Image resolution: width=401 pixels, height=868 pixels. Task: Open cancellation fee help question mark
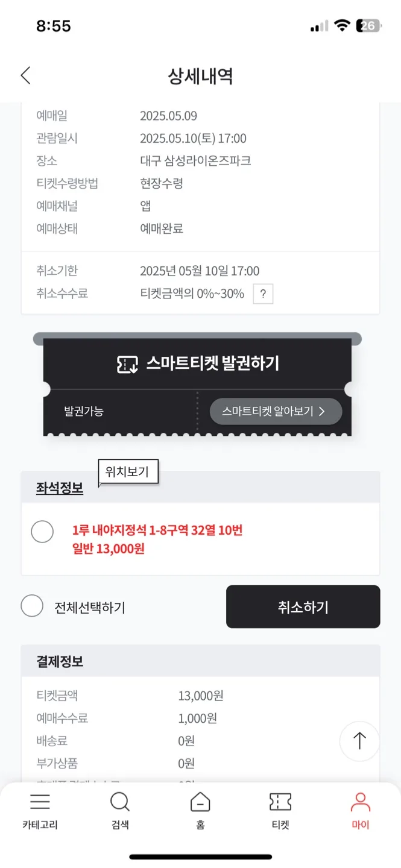tap(263, 294)
